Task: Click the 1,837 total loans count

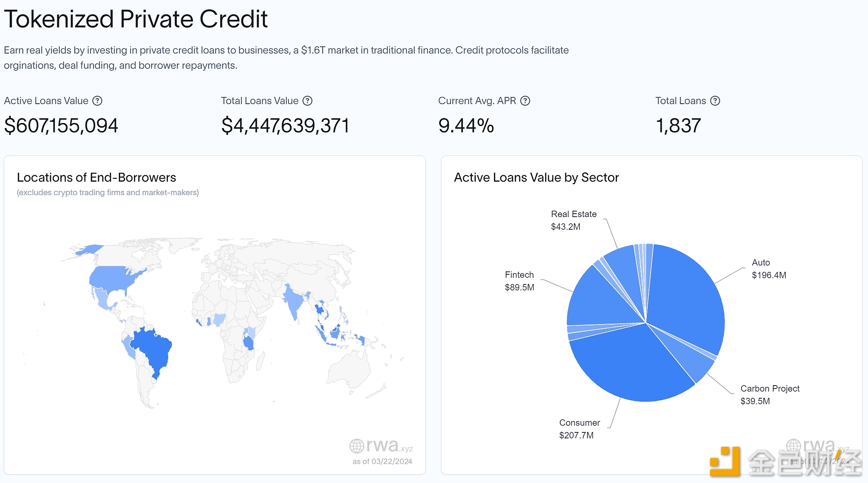Action: [x=678, y=126]
